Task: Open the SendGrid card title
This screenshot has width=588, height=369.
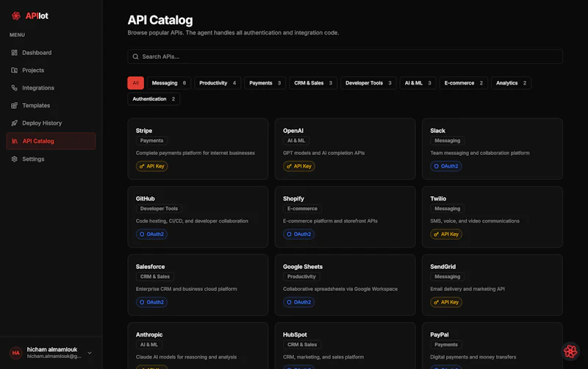Action: tap(443, 267)
